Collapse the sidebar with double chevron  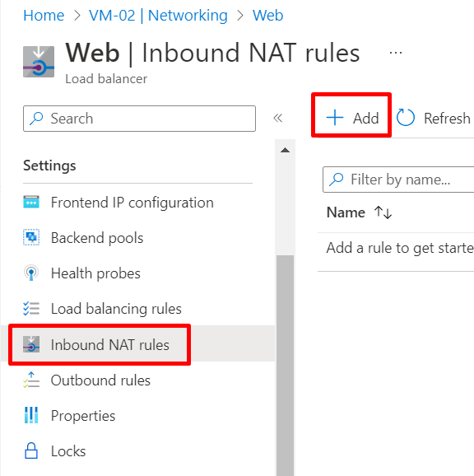pyautogui.click(x=278, y=118)
